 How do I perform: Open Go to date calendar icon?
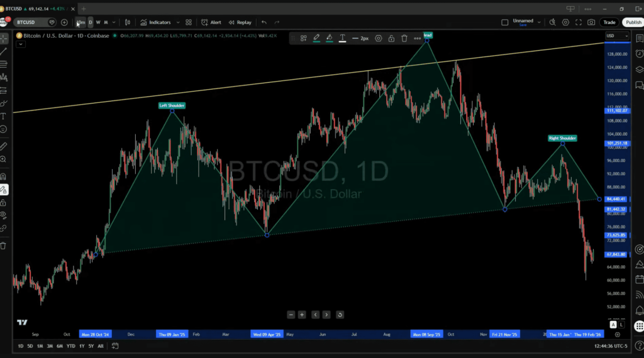click(115, 346)
